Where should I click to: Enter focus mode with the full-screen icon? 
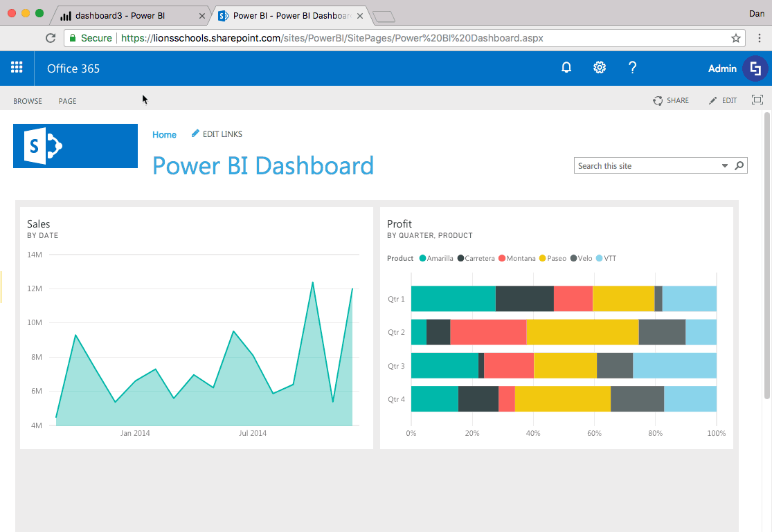point(758,100)
